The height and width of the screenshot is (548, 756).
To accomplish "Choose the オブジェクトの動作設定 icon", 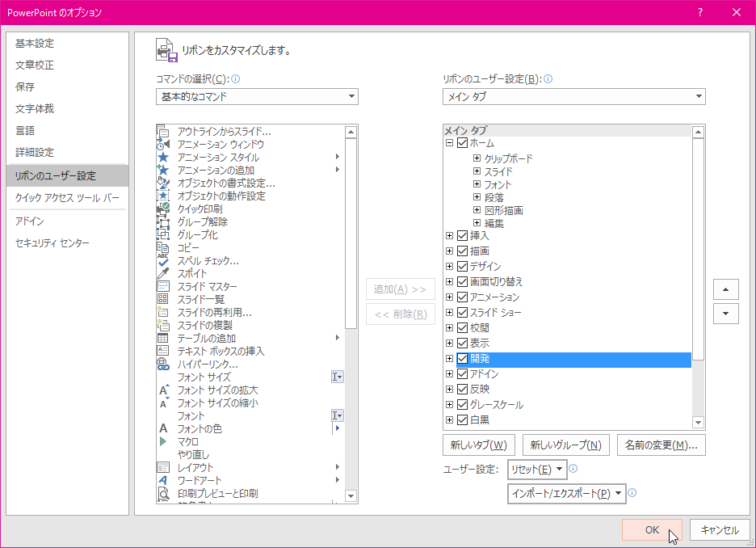I will (163, 196).
